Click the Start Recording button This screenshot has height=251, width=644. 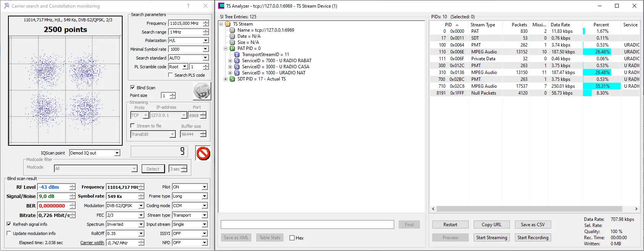tap(532, 238)
